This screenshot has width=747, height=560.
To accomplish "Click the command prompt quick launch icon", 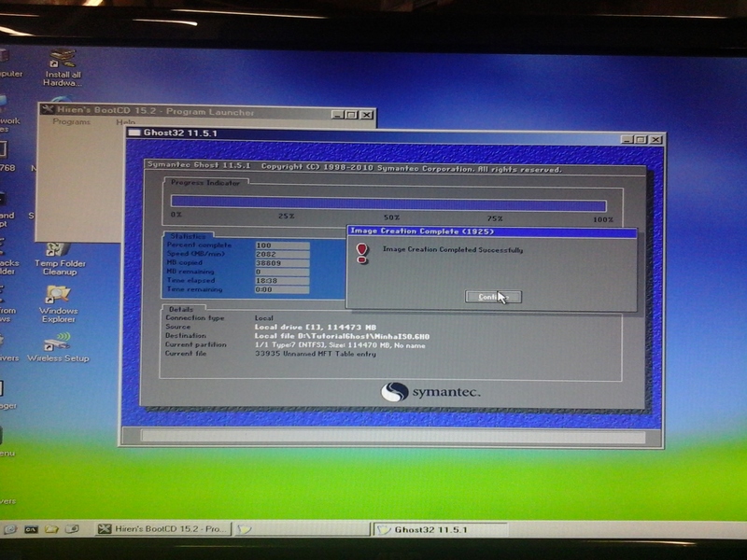I will (x=32, y=529).
